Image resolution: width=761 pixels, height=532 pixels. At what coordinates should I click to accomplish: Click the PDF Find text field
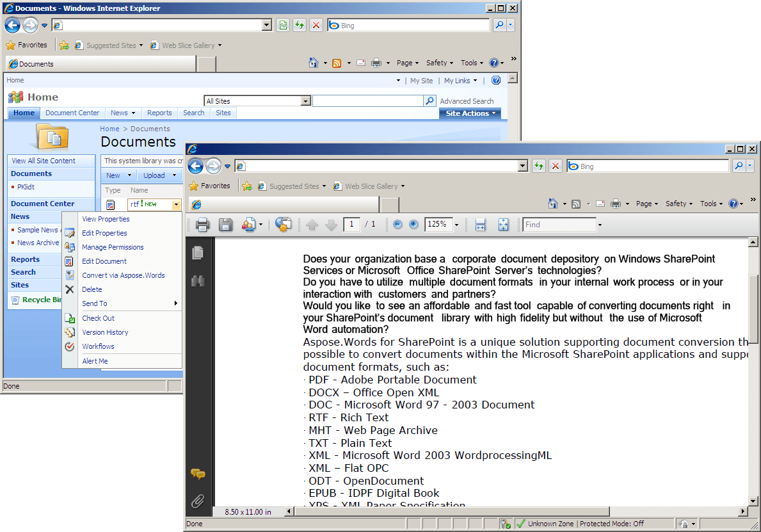coord(559,225)
